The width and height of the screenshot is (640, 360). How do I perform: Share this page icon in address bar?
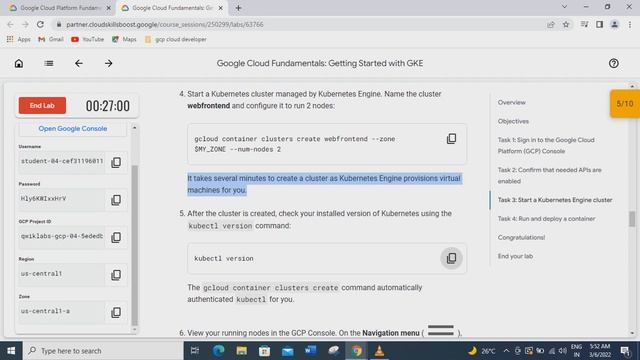pos(551,24)
